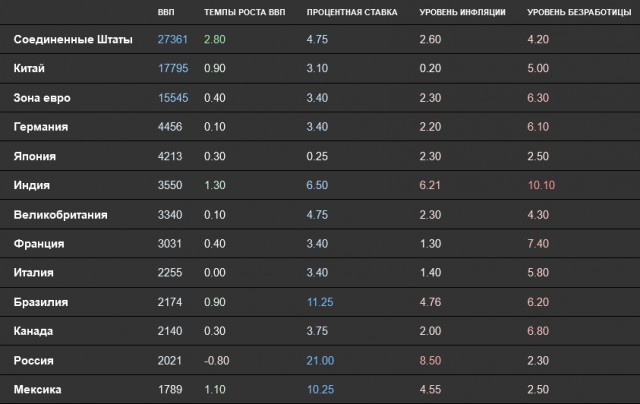Click the Россия country name
The height and width of the screenshot is (404, 640).
(33, 361)
